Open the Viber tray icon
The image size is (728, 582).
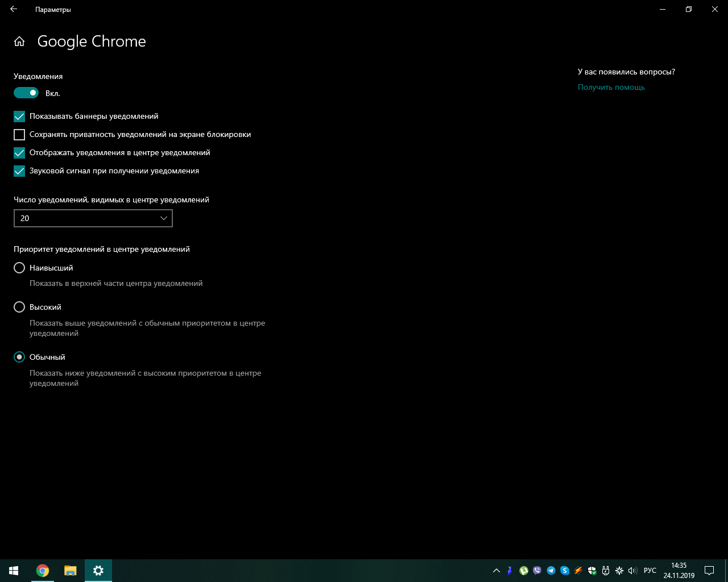tap(537, 571)
